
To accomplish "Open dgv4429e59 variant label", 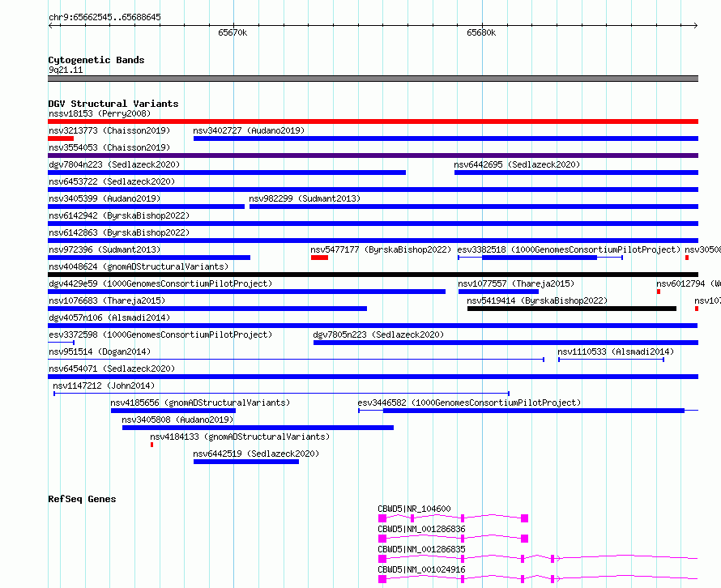I will pos(160,283).
